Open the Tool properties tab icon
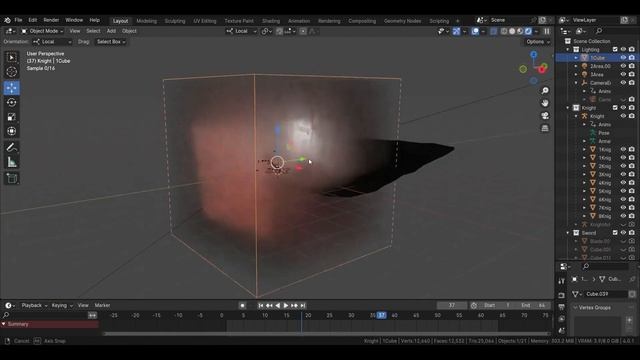This screenshot has height=360, width=640. point(562,281)
